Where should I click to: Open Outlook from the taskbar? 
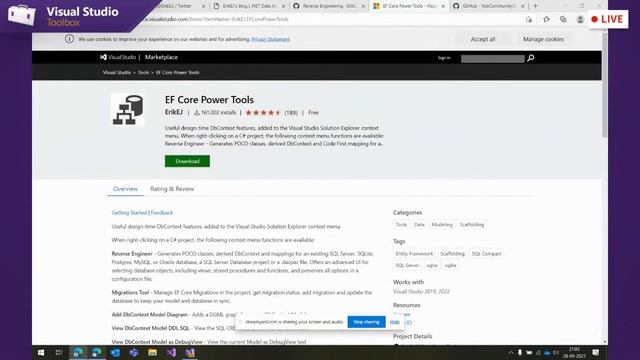pos(116,353)
